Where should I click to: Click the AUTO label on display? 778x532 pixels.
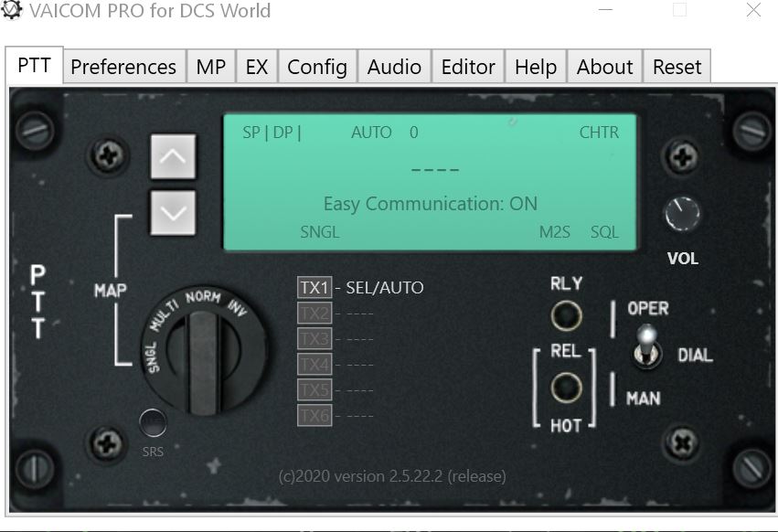tap(371, 133)
